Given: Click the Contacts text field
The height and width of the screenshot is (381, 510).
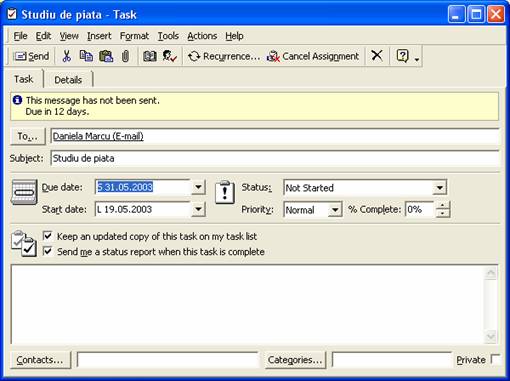Looking at the screenshot, I should pyautogui.click(x=168, y=360).
